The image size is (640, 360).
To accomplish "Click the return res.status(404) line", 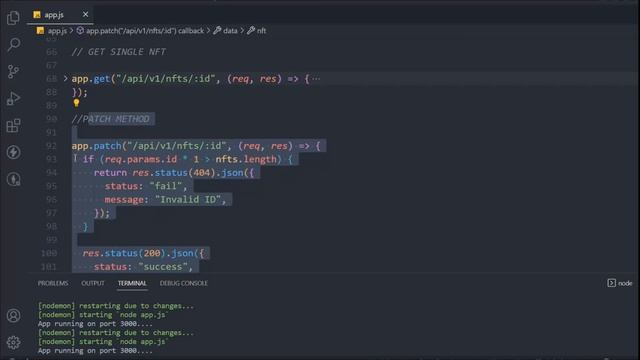I will [174, 173].
